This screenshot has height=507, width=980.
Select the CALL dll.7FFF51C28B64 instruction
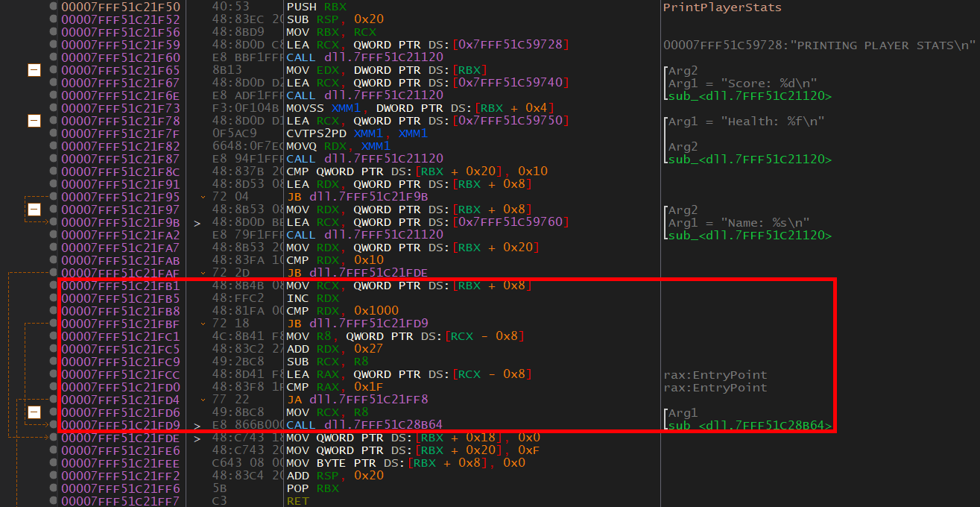click(364, 425)
